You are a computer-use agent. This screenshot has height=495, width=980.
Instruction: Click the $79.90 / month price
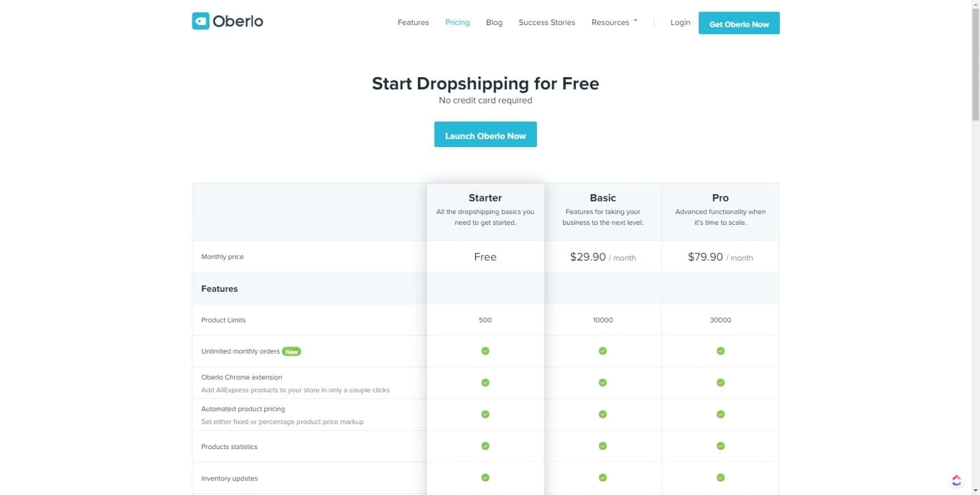point(720,257)
